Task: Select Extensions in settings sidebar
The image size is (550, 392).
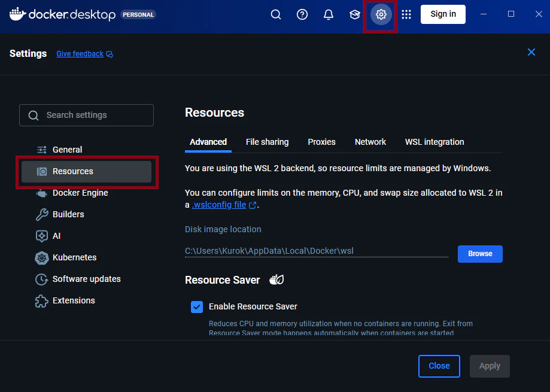Action: 86,301
